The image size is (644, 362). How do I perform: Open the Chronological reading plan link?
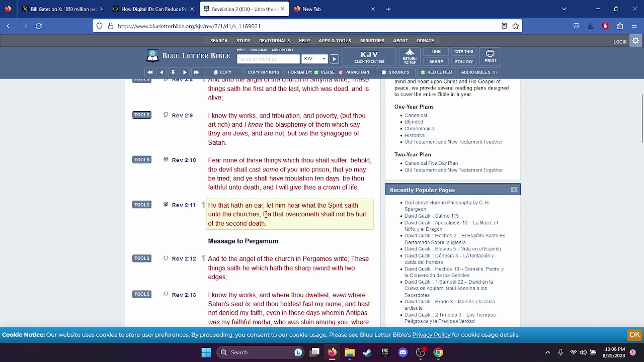tap(420, 129)
